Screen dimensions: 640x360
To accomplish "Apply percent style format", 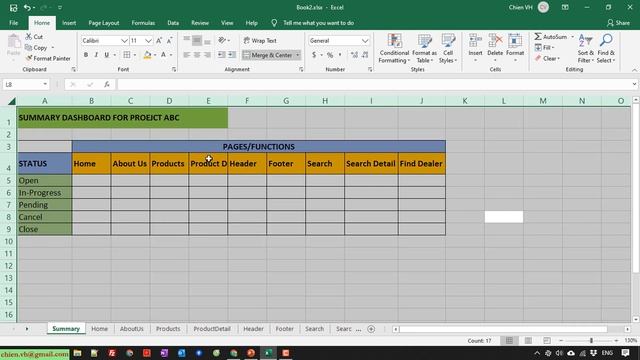I will [x=330, y=55].
